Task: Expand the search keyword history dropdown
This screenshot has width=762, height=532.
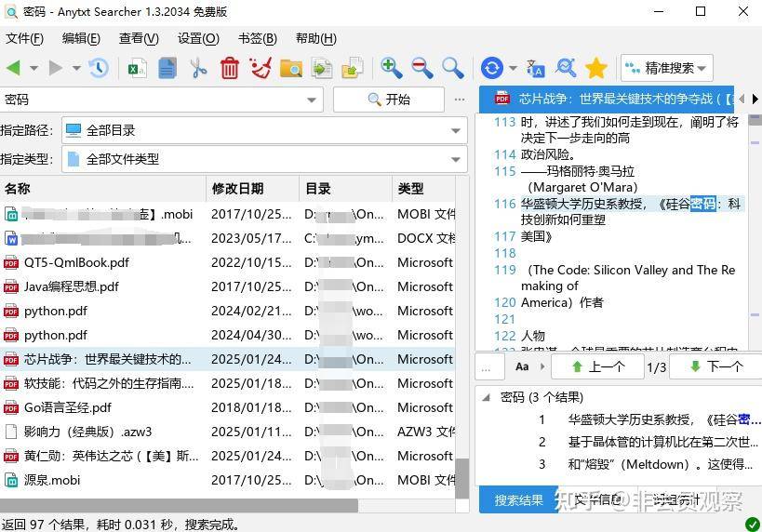Action: click(312, 100)
